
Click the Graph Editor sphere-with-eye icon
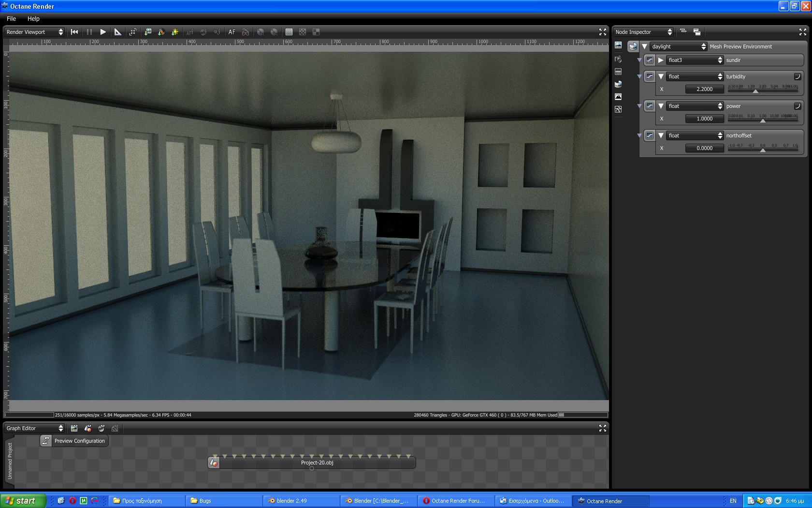[x=101, y=428]
